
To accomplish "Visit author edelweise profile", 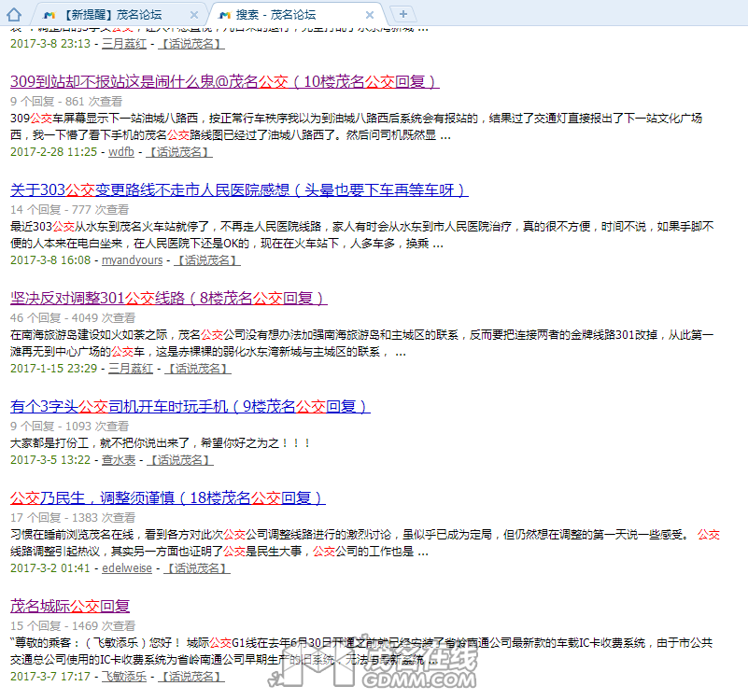I will pos(127,567).
